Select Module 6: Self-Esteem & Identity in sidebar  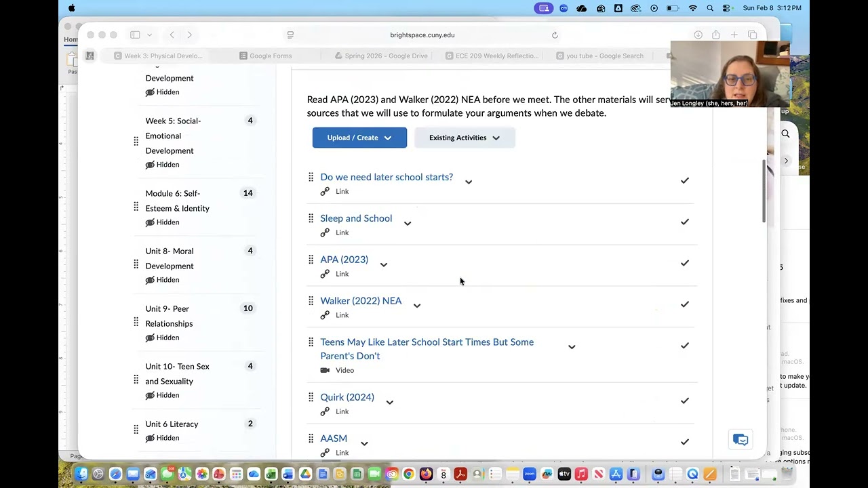178,201
